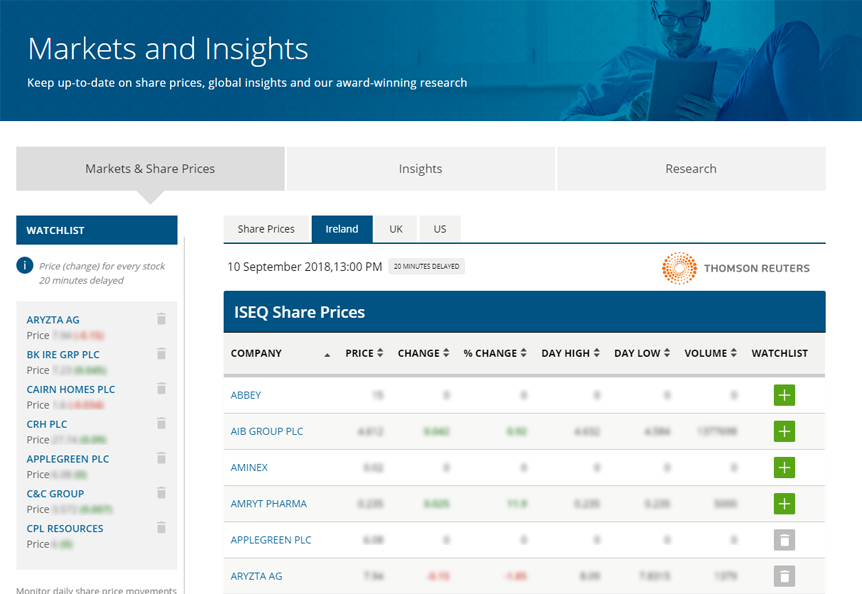Open the AMINEX company link
The height and width of the screenshot is (594, 862).
pos(249,468)
